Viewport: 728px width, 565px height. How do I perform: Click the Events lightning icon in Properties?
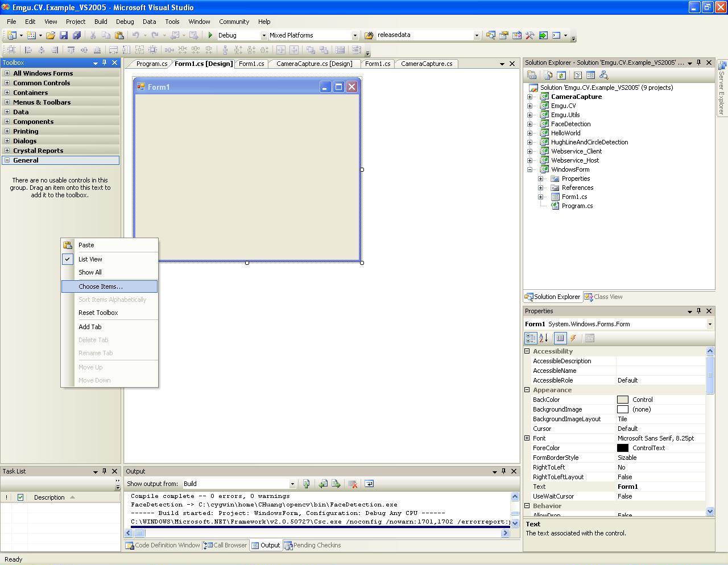click(x=573, y=338)
